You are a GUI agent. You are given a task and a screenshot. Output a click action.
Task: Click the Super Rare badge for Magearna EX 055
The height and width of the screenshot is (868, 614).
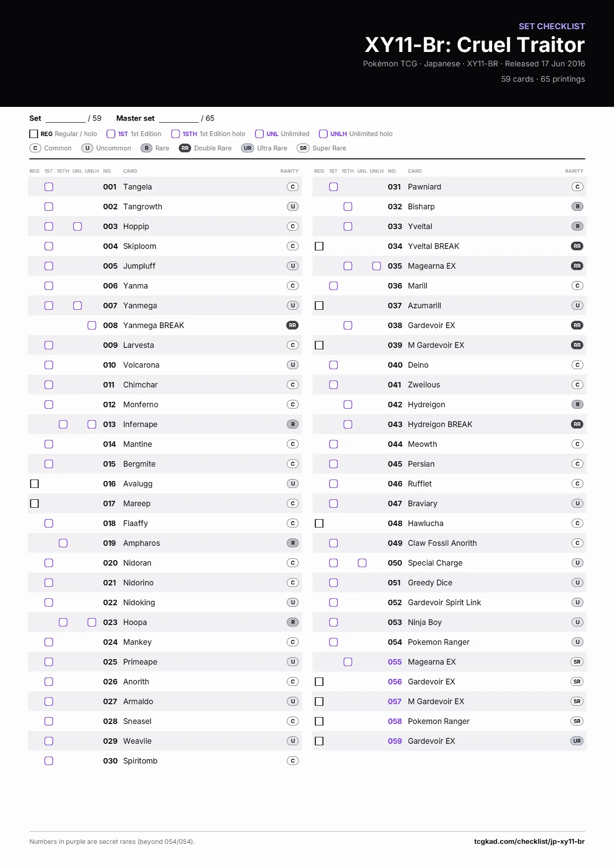tap(577, 662)
